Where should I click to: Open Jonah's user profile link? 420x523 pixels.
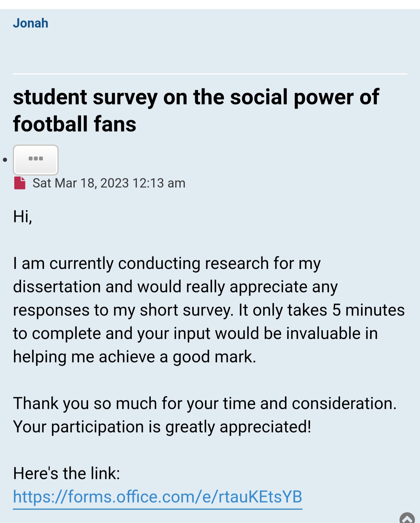tap(31, 23)
